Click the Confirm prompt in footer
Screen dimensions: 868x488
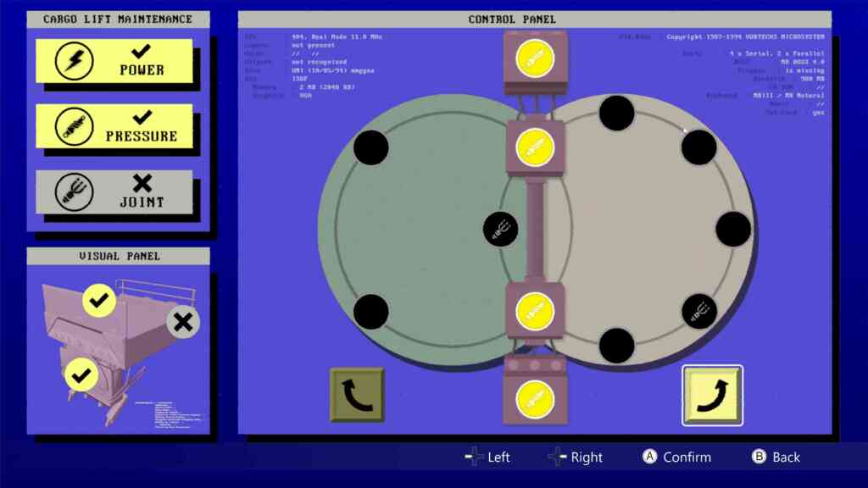click(x=677, y=457)
